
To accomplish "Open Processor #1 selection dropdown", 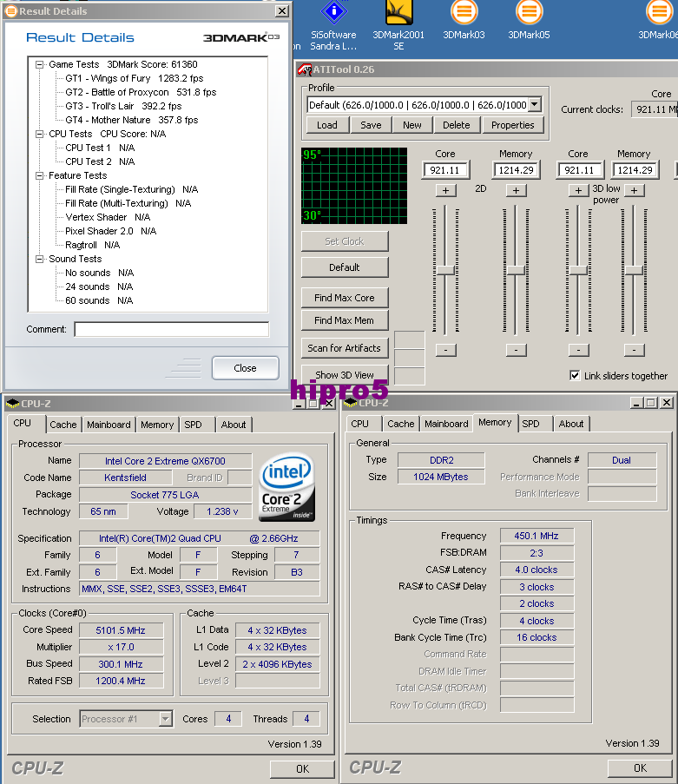I will 165,719.
